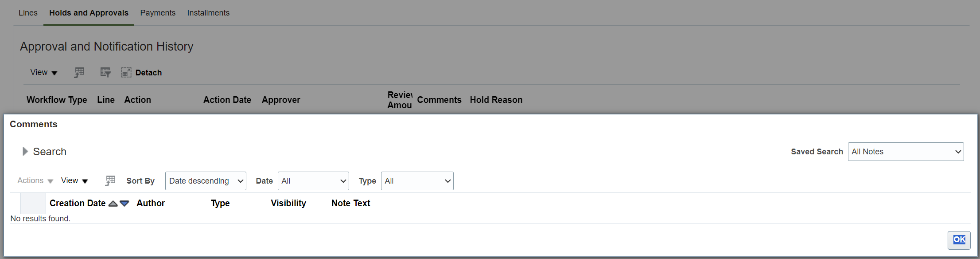Open the Installments tab
980x259 pixels.
click(208, 12)
